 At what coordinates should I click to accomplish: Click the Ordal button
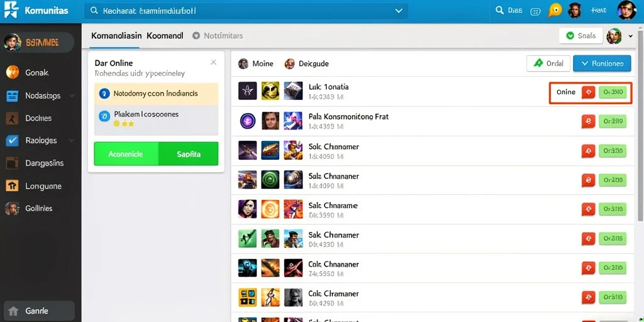(x=548, y=64)
